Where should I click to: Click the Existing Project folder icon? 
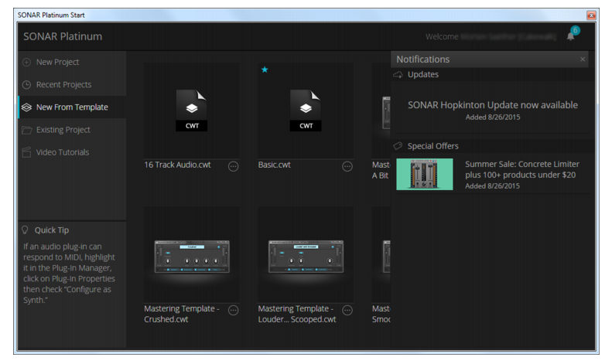(x=26, y=130)
